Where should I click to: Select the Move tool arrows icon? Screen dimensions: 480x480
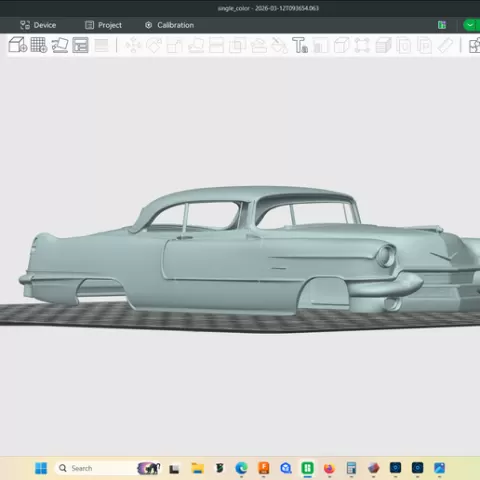[133, 45]
